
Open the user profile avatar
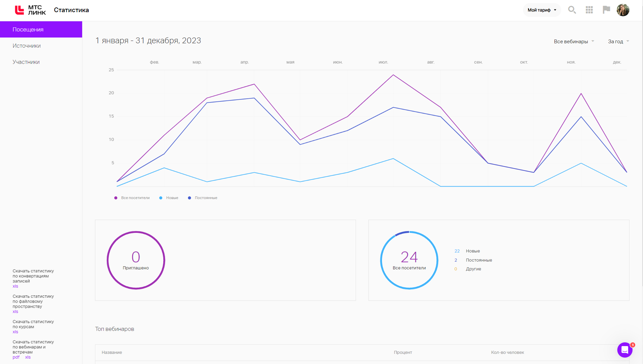coord(623,10)
